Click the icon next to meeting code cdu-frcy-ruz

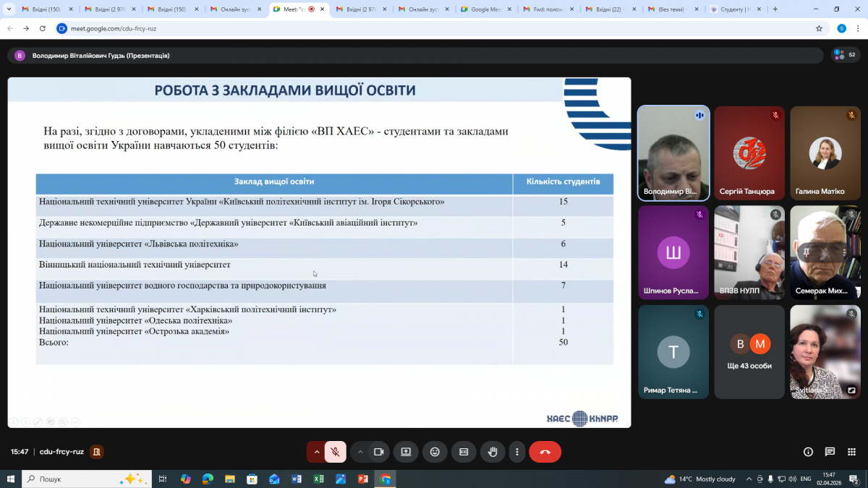(96, 452)
